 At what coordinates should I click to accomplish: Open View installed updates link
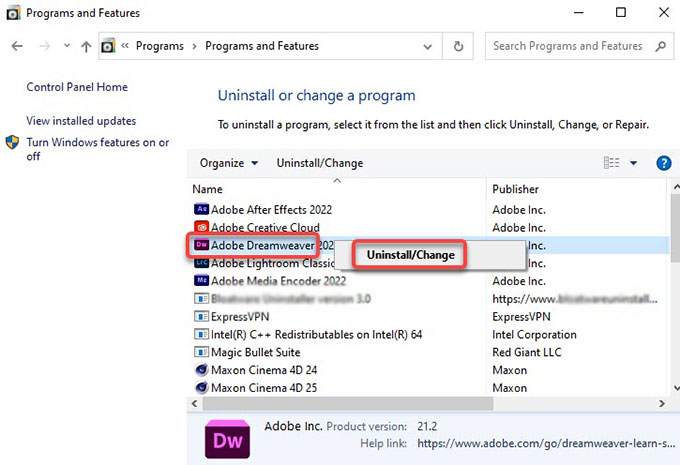tap(81, 121)
